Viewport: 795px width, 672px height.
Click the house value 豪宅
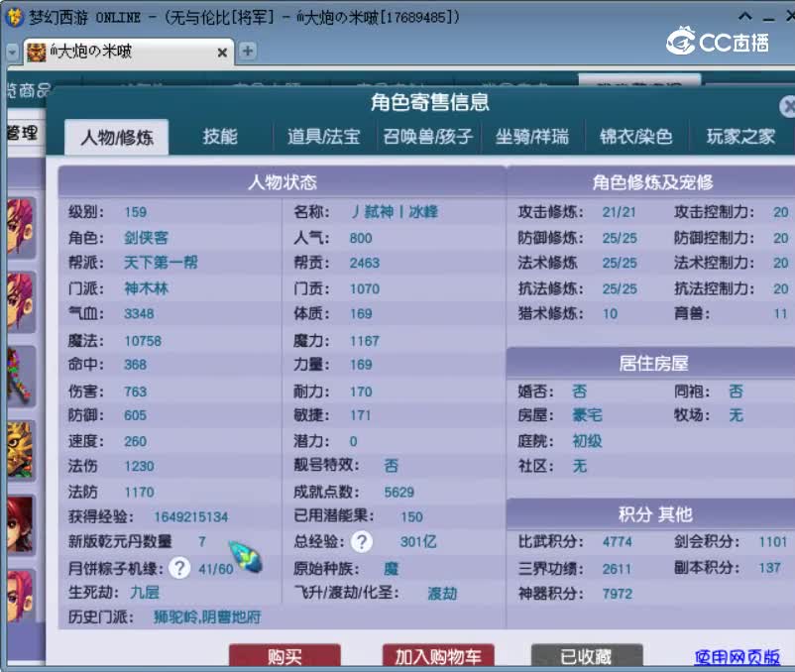click(x=587, y=415)
